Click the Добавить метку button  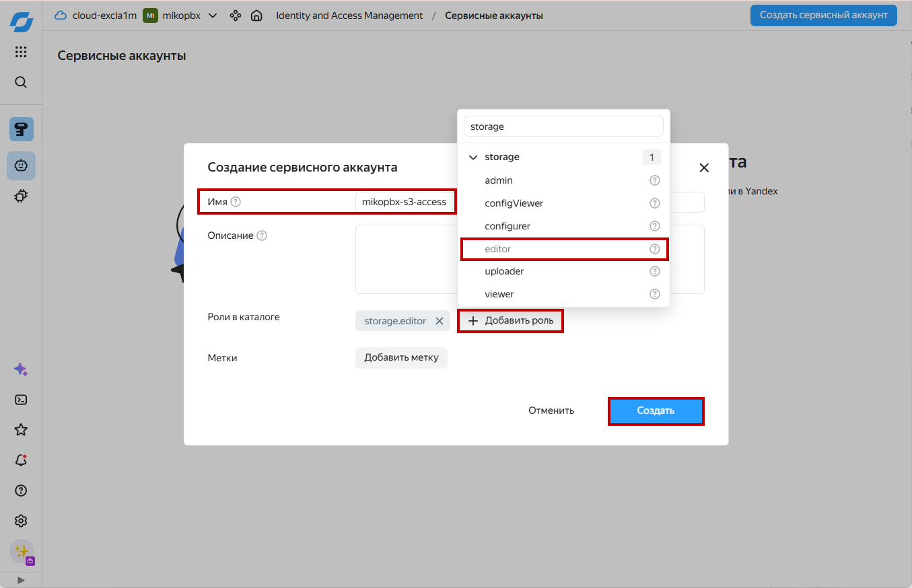click(401, 358)
